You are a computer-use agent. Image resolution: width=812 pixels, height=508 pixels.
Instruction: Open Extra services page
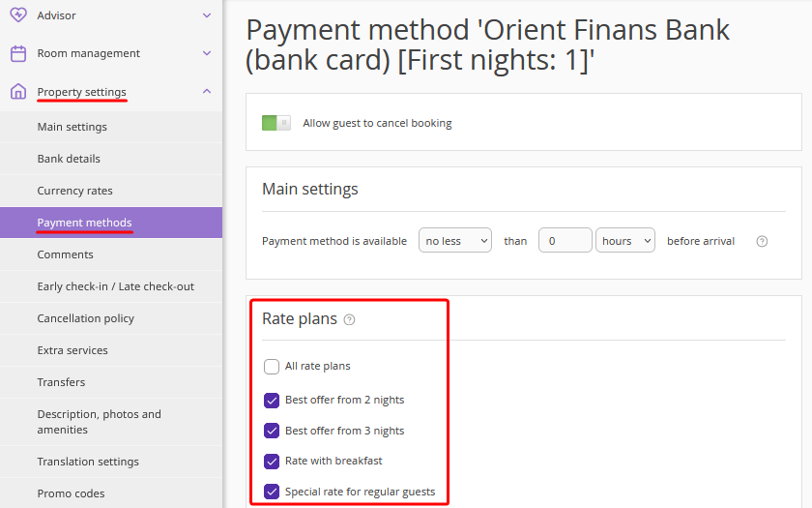(x=111, y=350)
